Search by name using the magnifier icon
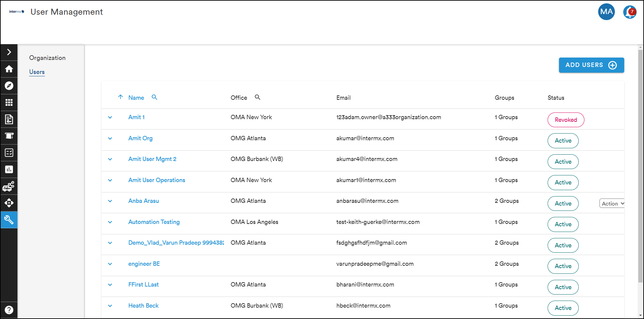 point(154,97)
